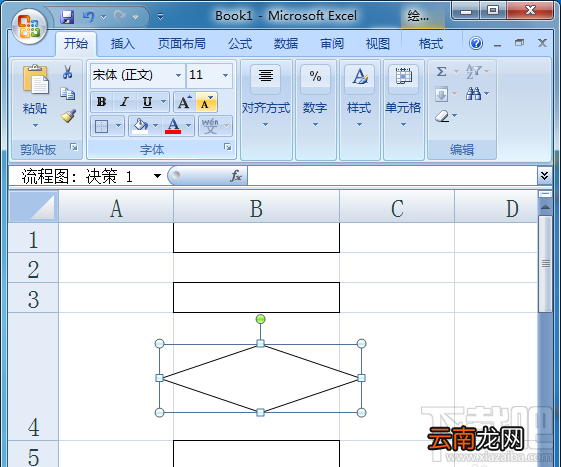561x467 pixels.
Task: Open the Office button menu
Action: 29,27
